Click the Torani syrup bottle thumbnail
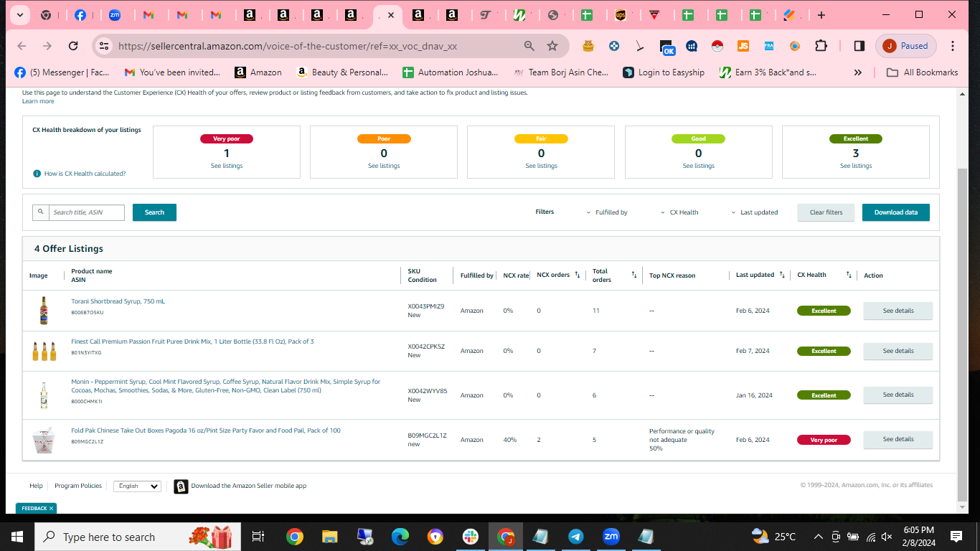This screenshot has width=980, height=551. click(x=44, y=311)
